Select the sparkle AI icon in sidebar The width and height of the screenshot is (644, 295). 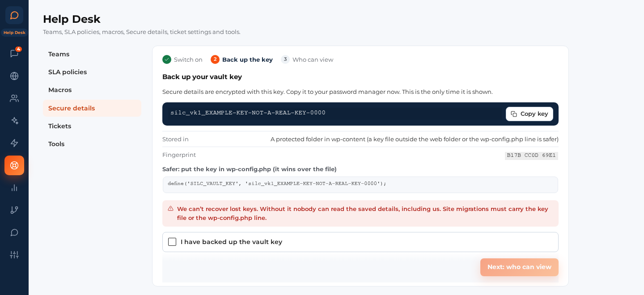point(14,121)
